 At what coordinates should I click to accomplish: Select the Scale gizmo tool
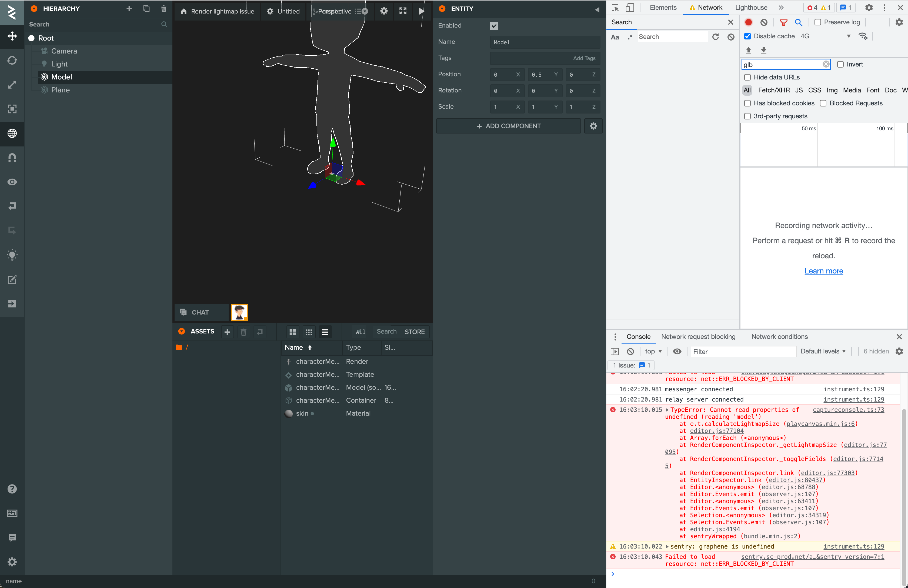(12, 85)
